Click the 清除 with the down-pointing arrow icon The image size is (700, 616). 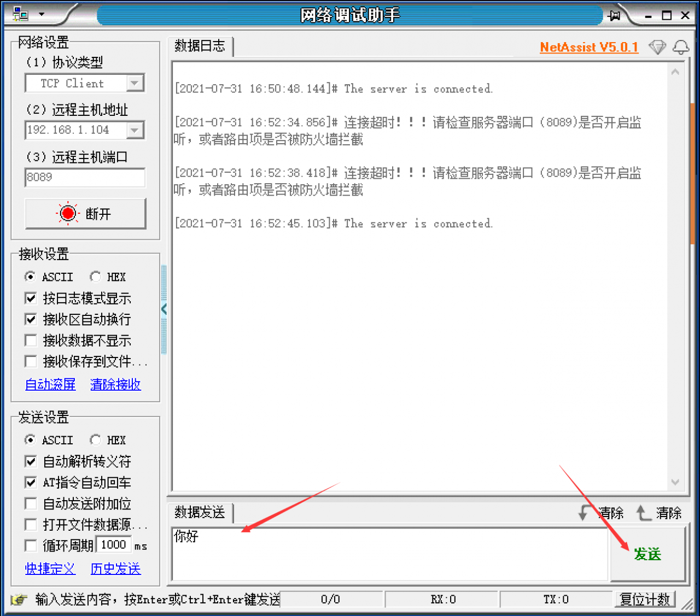tap(601, 513)
